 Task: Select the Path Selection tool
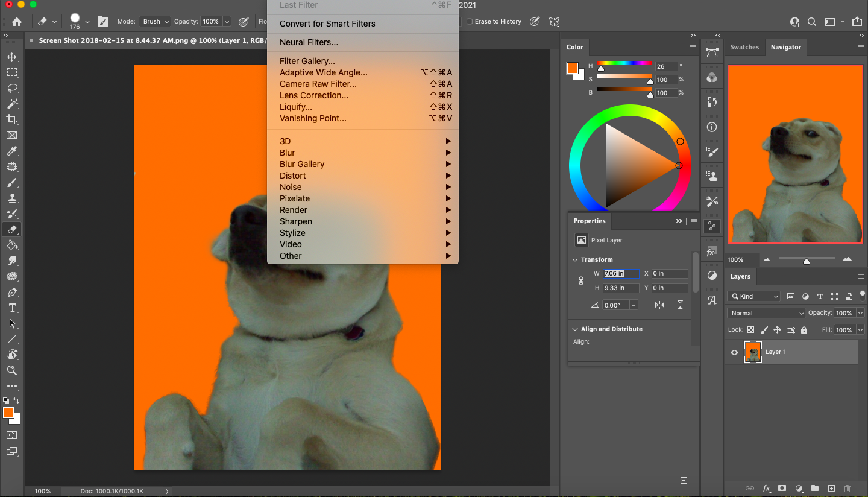tap(12, 323)
